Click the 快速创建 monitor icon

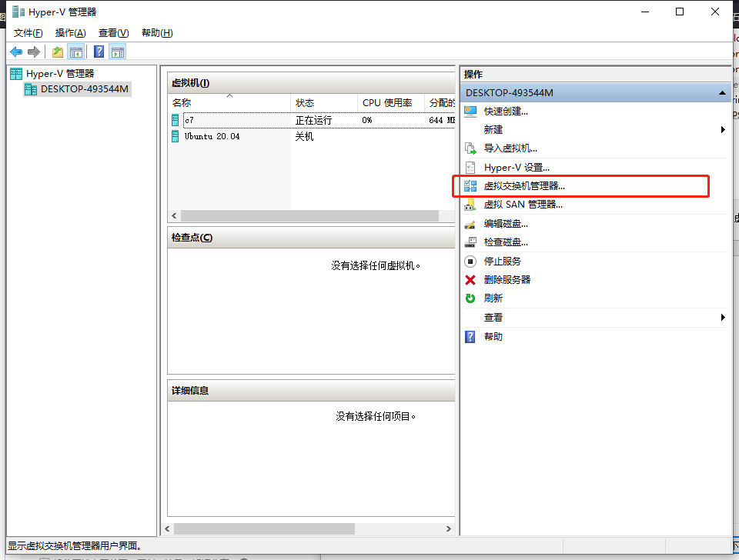[x=470, y=112]
